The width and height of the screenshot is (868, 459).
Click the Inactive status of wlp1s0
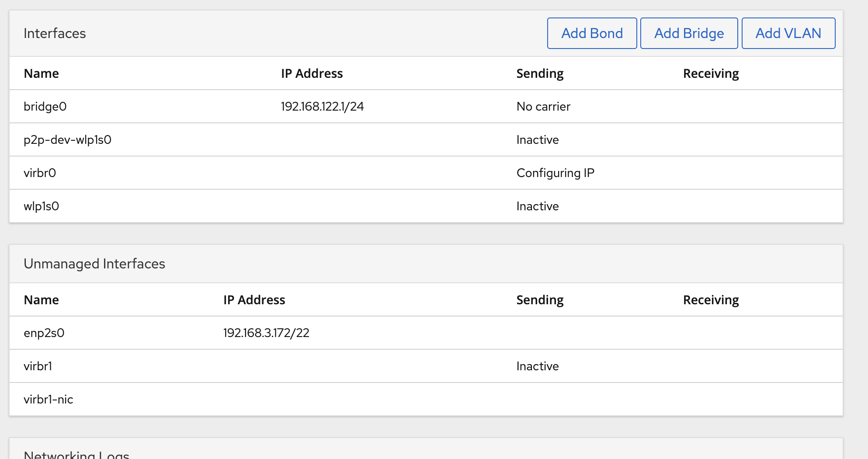point(538,206)
